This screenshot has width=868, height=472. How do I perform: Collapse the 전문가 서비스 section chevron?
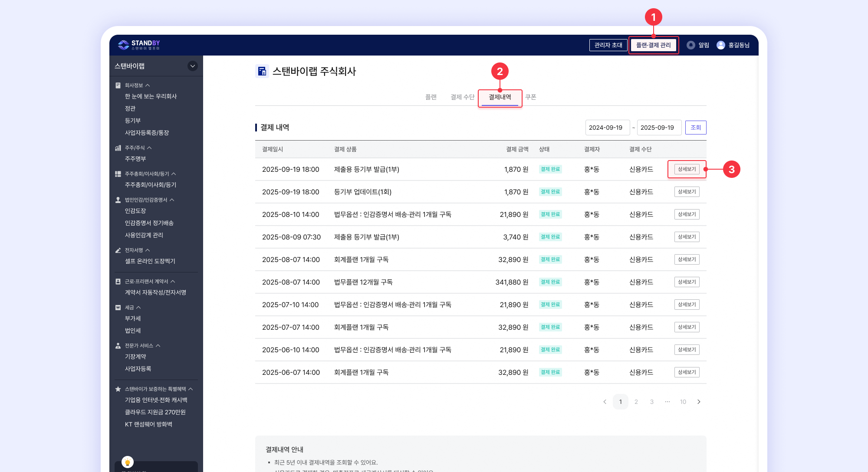(x=158, y=346)
